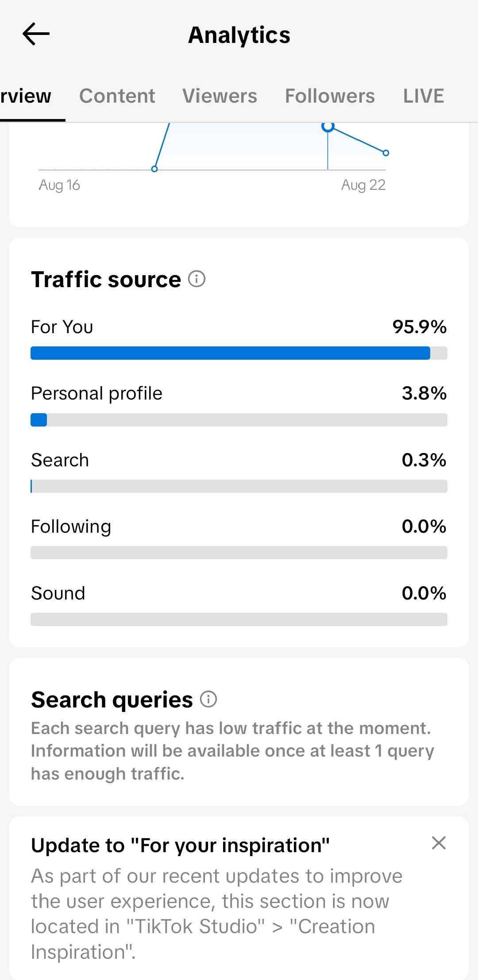Tap the For You 95.9% value

pyautogui.click(x=420, y=327)
